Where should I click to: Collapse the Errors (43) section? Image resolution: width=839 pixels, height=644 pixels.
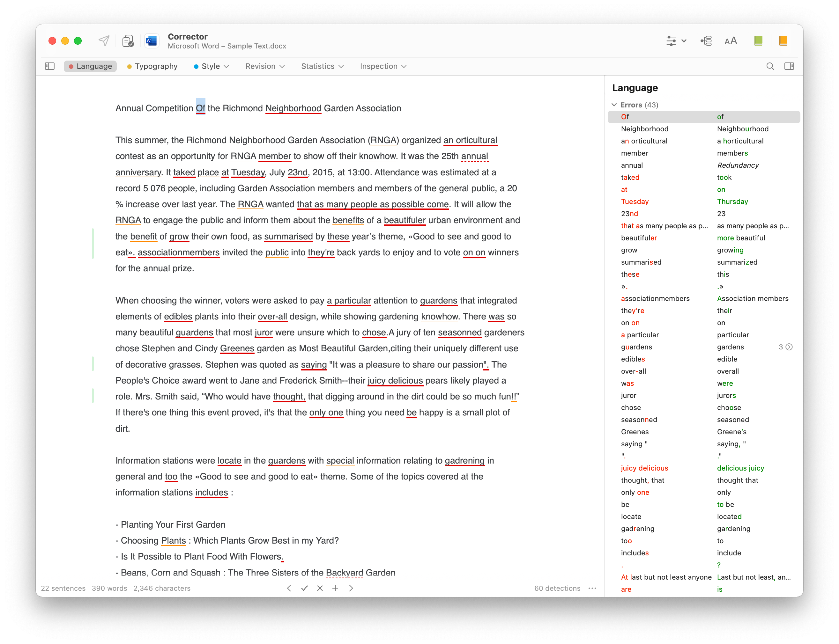pos(614,105)
